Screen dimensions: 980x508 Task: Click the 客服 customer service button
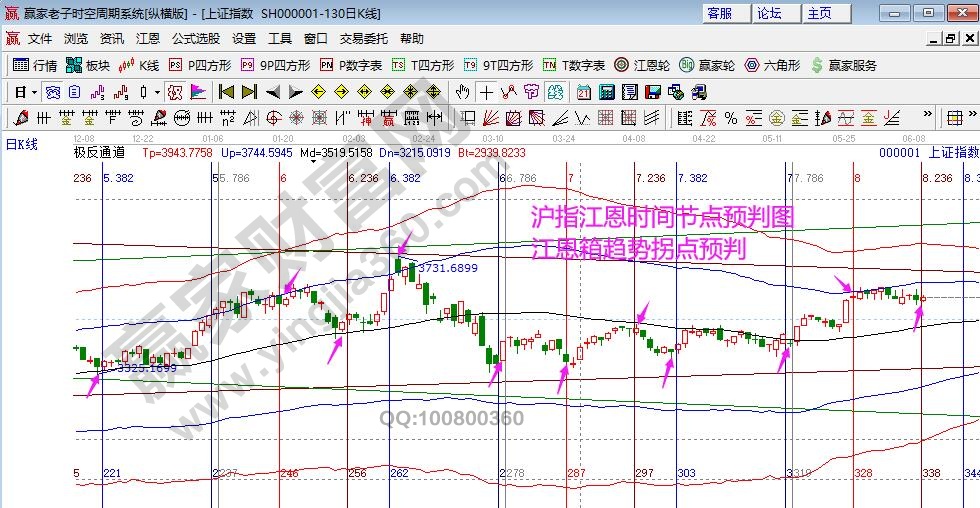coord(720,13)
